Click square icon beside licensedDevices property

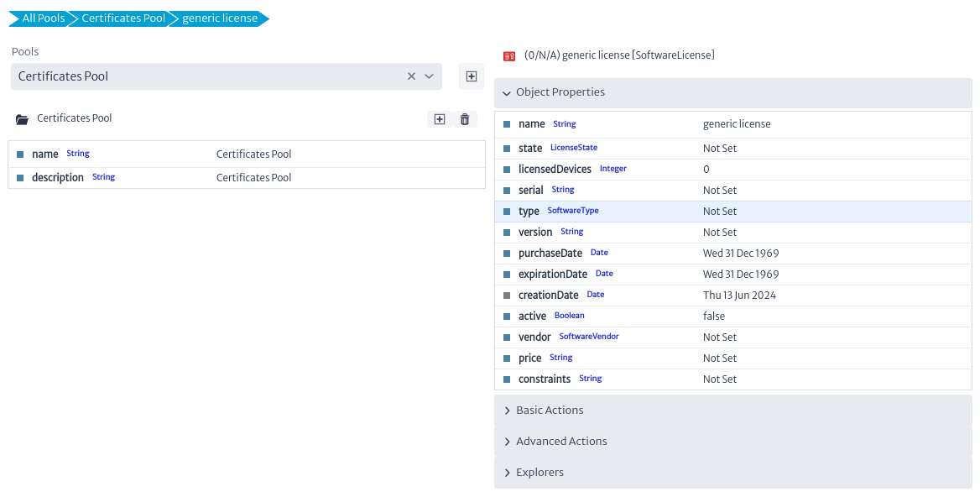507,170
